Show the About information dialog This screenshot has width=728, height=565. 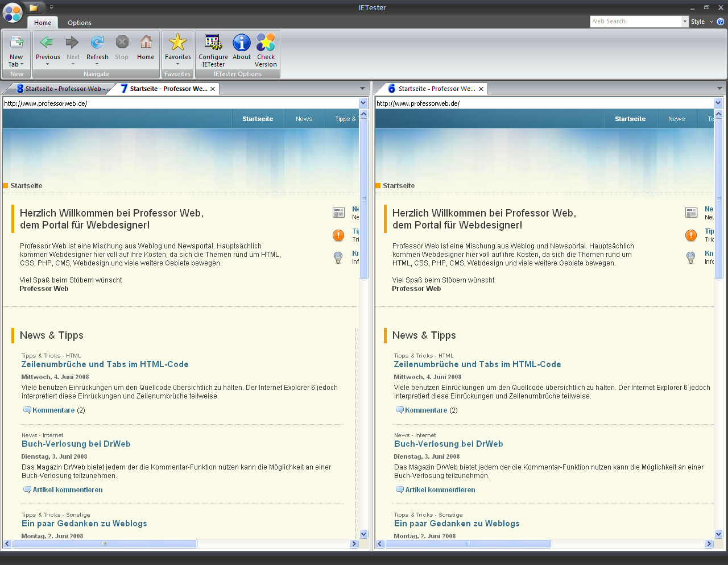click(x=242, y=48)
